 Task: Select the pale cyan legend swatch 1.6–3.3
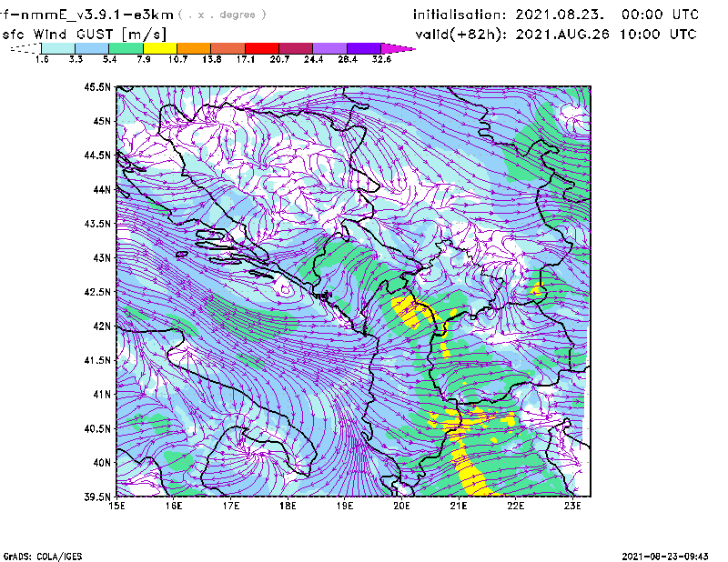(x=58, y=48)
